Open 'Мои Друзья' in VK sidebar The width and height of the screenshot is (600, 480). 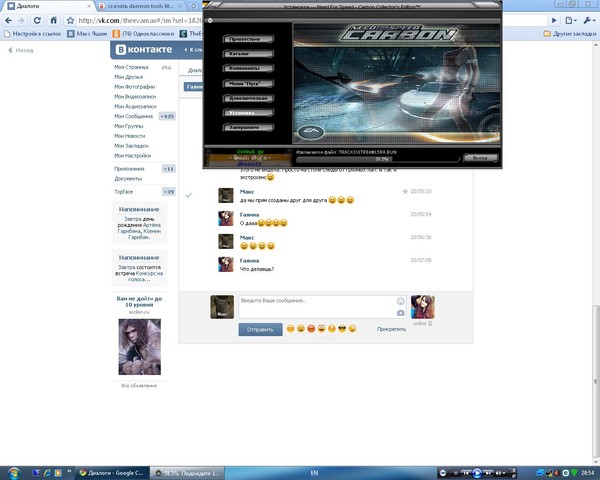pyautogui.click(x=129, y=77)
